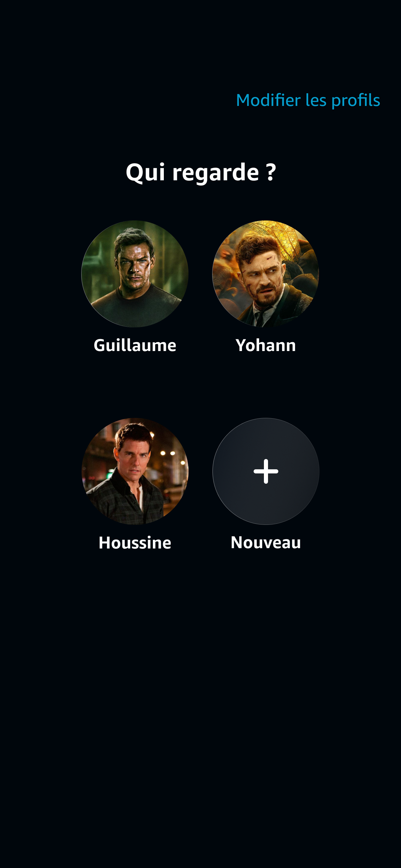Tap the Houssine name label

click(x=135, y=543)
